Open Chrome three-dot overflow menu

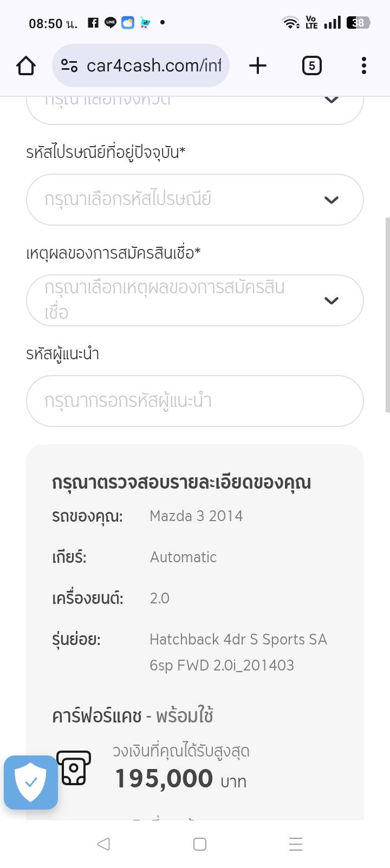(x=363, y=66)
